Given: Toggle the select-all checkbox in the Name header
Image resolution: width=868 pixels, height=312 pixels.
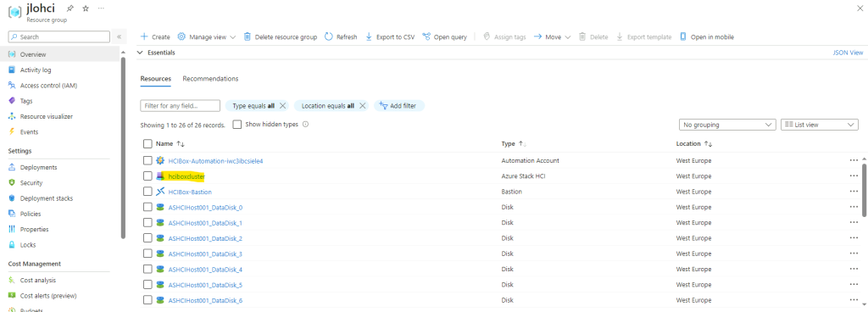Looking at the screenshot, I should click(147, 144).
